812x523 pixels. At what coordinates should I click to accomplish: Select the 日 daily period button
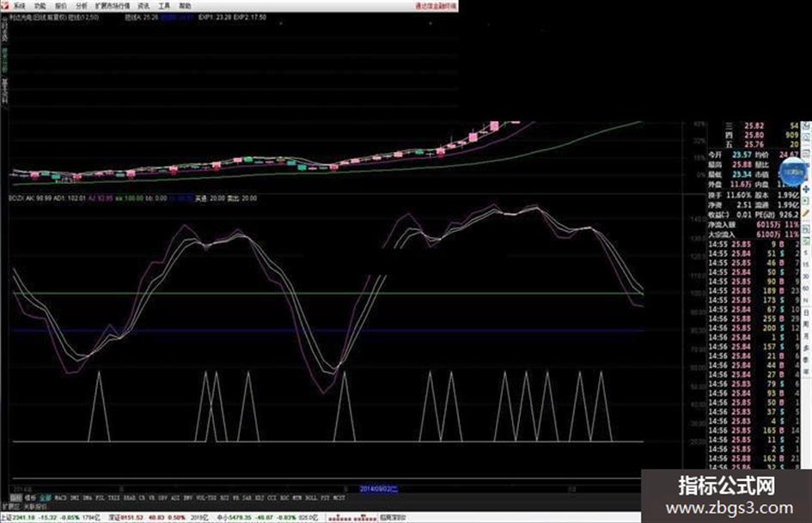tap(806, 313)
